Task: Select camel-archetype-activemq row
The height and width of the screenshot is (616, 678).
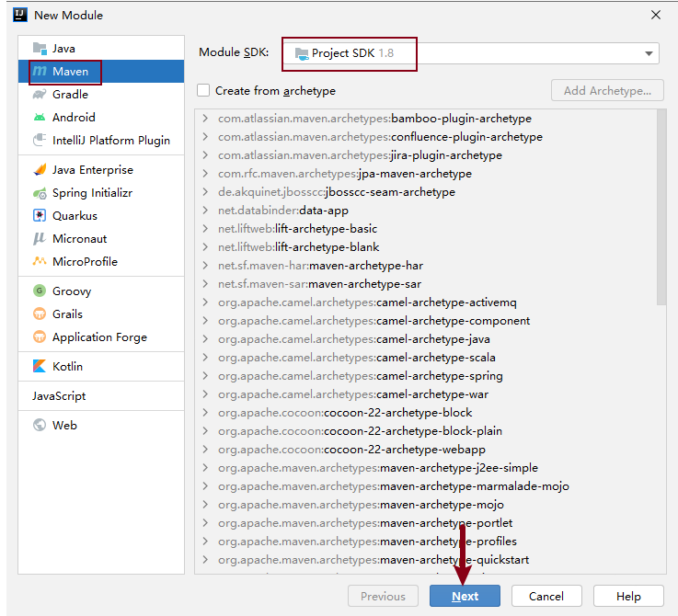Action: point(426,302)
